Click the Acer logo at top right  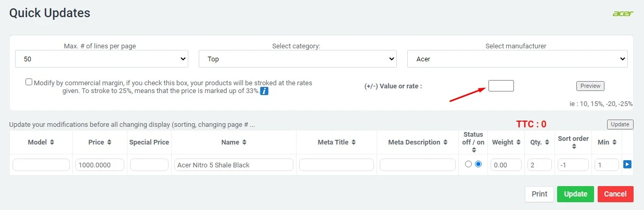coord(623,14)
